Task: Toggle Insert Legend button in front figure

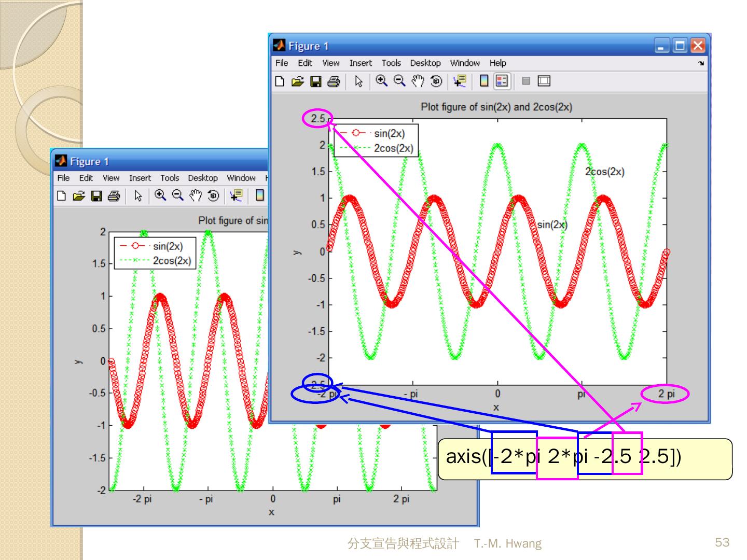Action: (x=502, y=81)
